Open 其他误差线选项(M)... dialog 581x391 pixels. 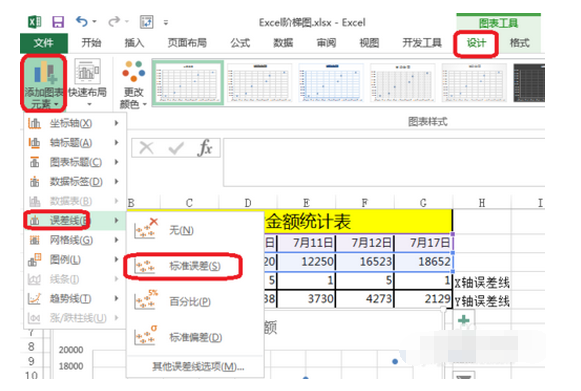pos(197,367)
